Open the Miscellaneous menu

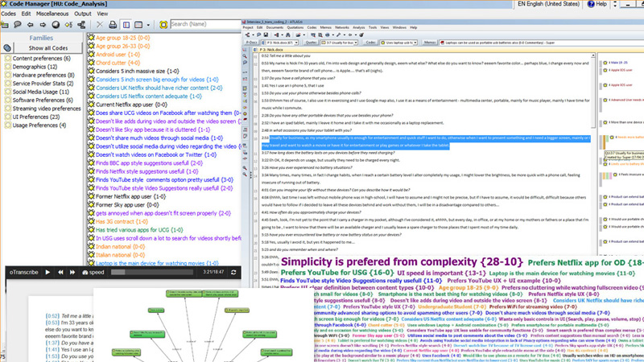[x=52, y=14]
